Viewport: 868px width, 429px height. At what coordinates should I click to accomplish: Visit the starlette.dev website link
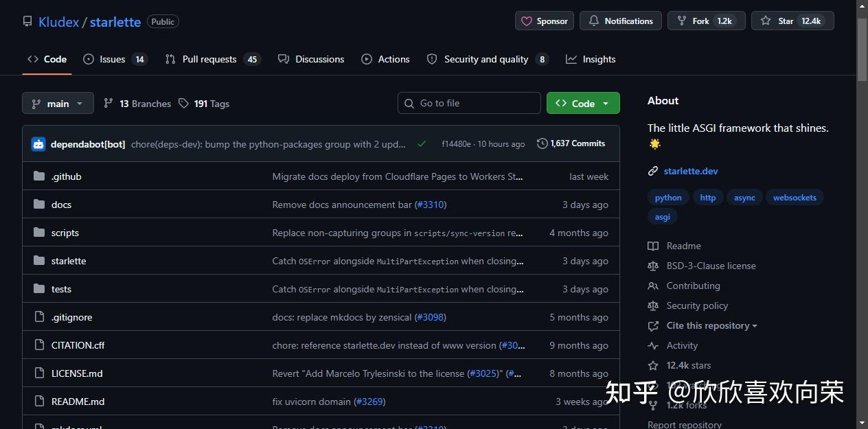pyautogui.click(x=691, y=171)
